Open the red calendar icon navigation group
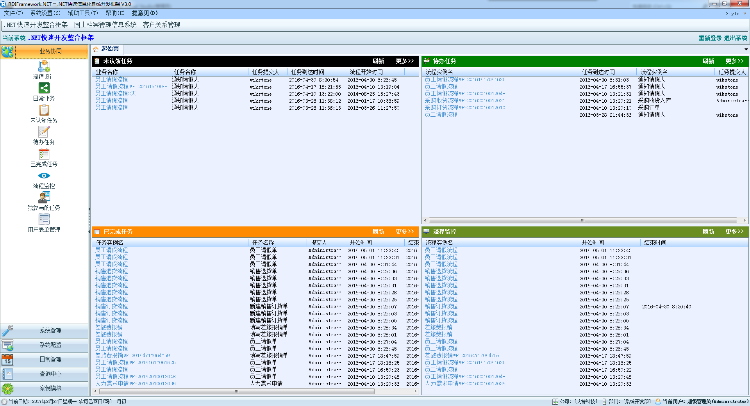 tap(7, 359)
